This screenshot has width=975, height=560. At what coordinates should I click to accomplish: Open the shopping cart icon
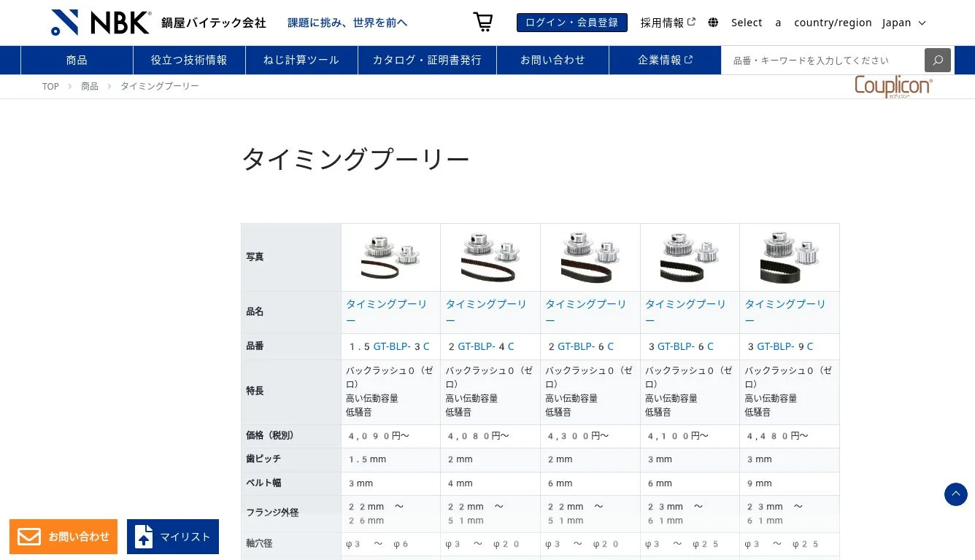pos(483,22)
